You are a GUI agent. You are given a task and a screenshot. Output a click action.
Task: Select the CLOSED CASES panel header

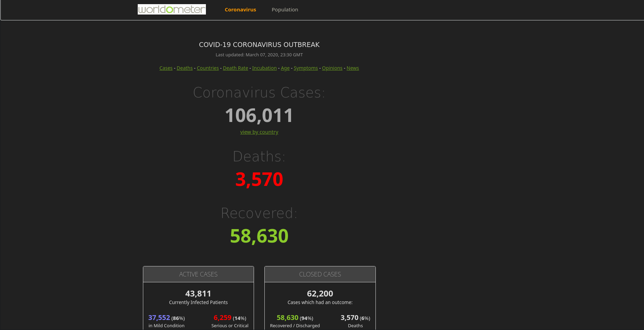click(320, 274)
